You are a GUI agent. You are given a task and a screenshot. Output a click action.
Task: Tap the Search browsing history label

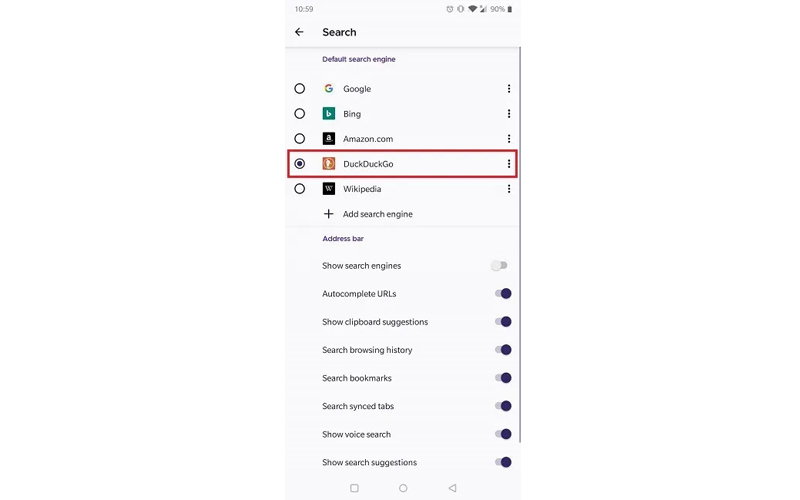click(x=367, y=350)
